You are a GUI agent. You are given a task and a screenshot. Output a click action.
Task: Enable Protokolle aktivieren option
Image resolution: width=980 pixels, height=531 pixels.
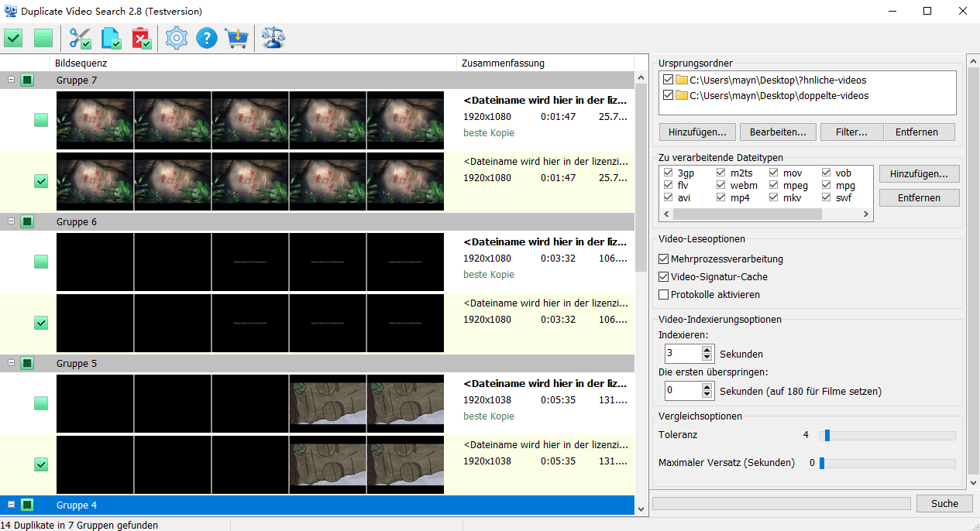point(663,295)
